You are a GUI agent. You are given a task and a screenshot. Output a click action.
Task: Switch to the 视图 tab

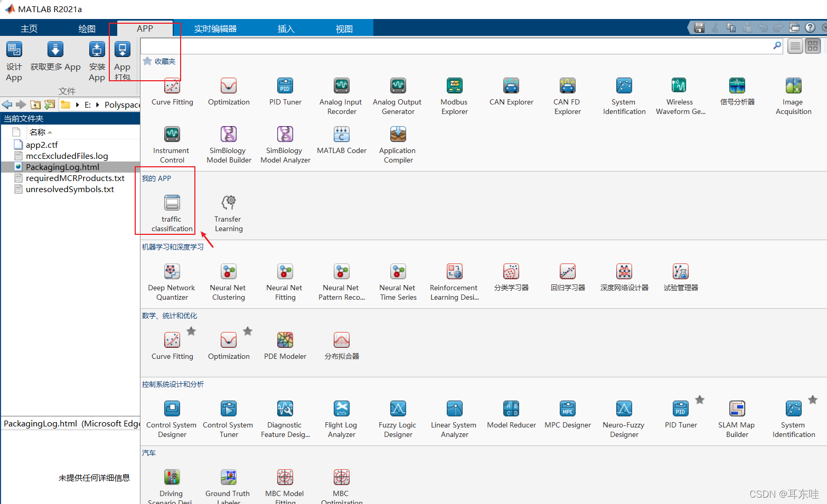point(344,28)
